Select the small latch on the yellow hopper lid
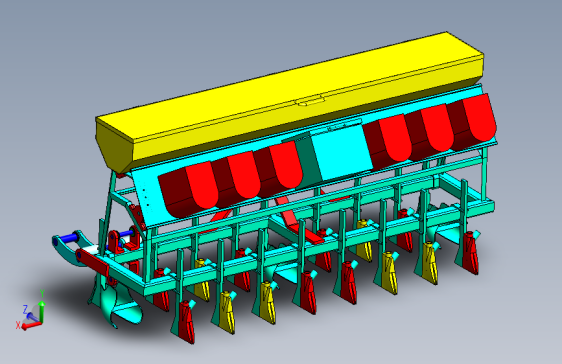The height and width of the screenshot is (364, 562). 311,101
